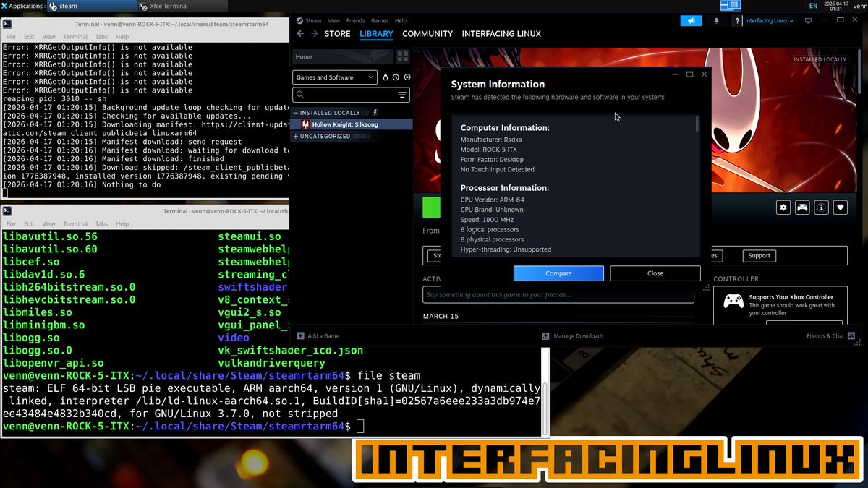Open game settings gear icon

783,207
